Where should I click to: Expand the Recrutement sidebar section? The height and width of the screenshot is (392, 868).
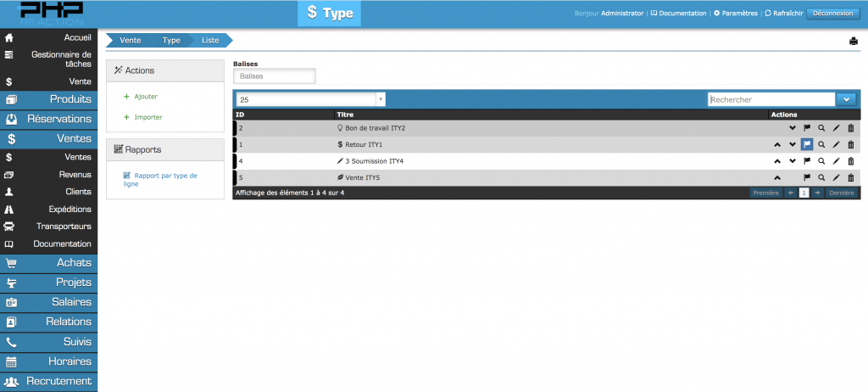click(x=48, y=382)
